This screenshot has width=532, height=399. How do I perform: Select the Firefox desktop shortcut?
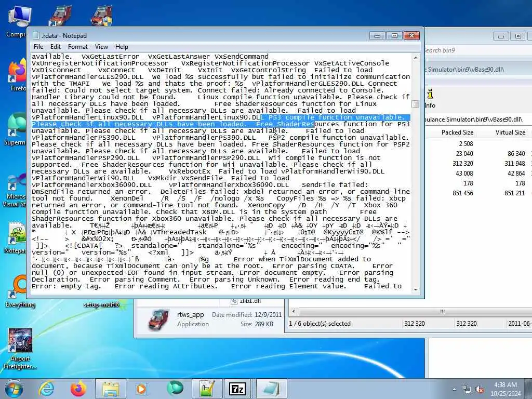[x=17, y=75]
